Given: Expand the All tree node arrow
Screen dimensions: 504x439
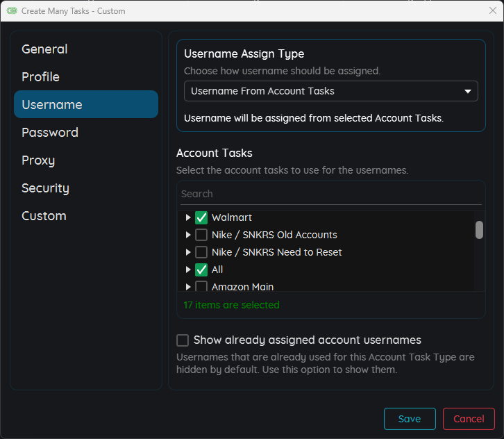Looking at the screenshot, I should (188, 270).
